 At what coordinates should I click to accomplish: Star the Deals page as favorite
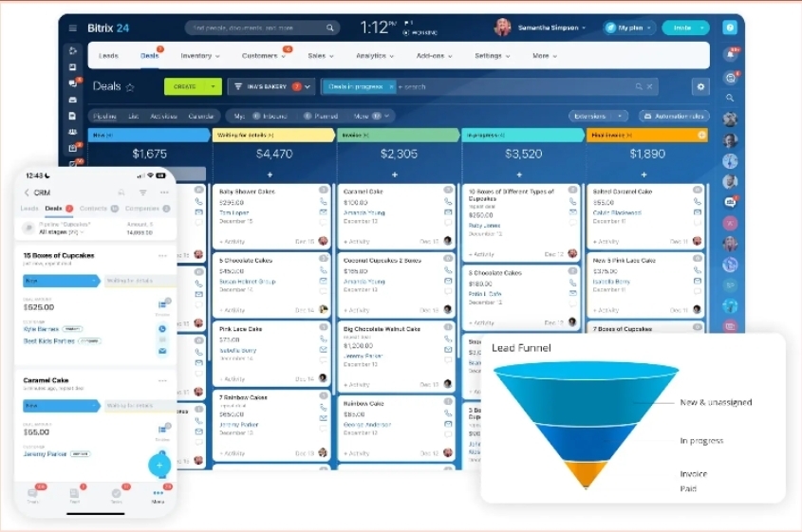pos(130,87)
